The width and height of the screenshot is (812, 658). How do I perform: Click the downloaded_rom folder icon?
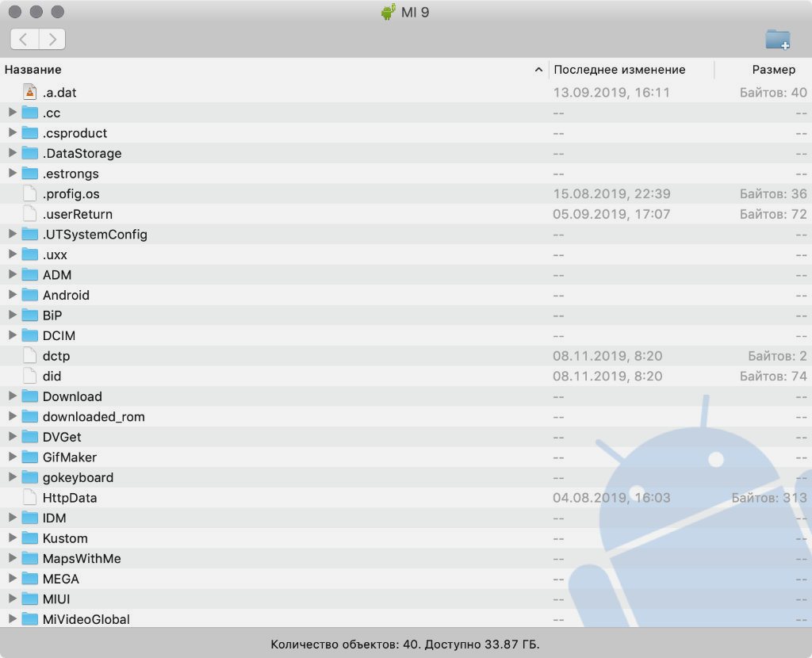point(30,416)
